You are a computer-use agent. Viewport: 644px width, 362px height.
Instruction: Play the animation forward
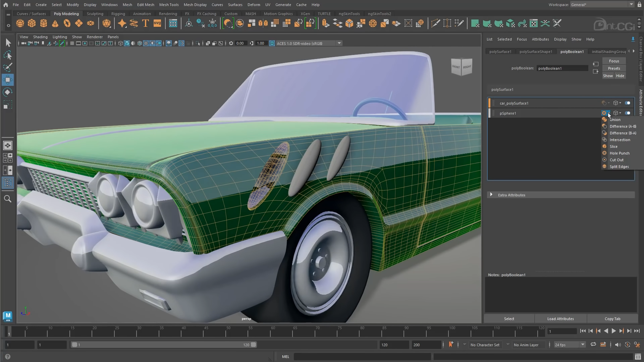coord(613,331)
